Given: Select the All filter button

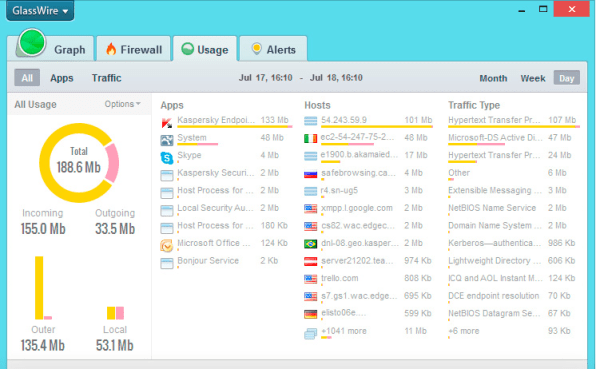Looking at the screenshot, I should click(x=27, y=78).
